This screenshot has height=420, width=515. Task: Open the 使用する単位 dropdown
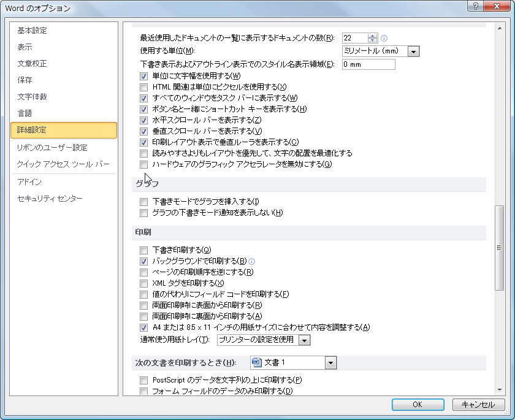(x=414, y=51)
